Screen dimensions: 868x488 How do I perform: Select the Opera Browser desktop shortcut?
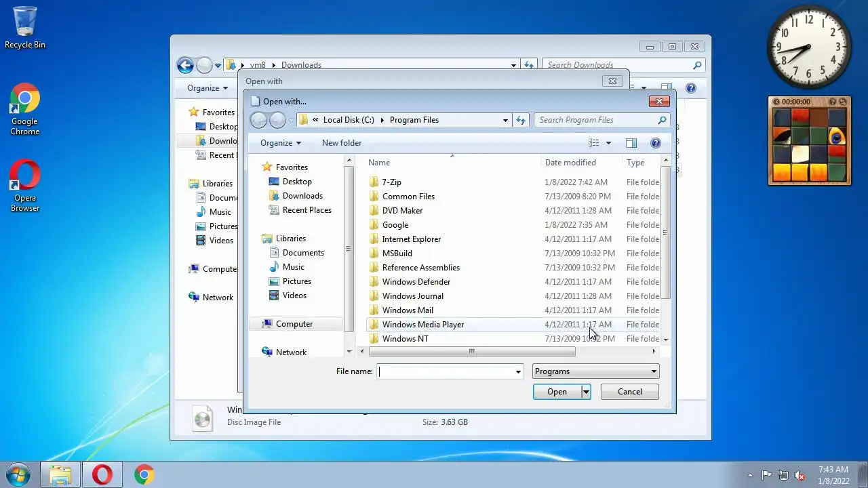25,186
